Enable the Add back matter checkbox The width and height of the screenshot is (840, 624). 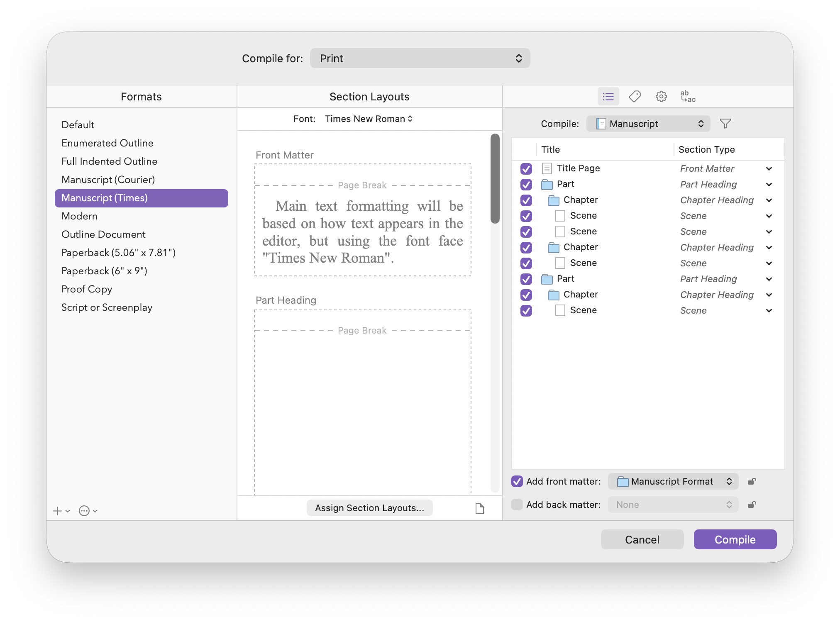coord(517,505)
